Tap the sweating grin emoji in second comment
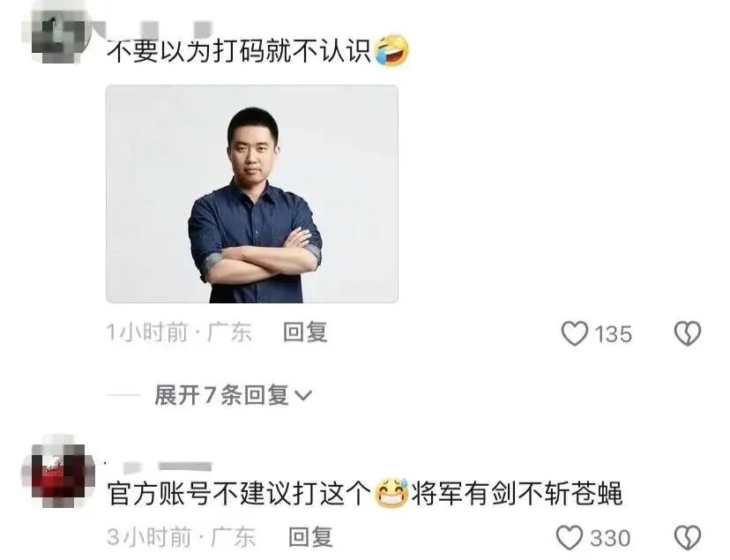The width and height of the screenshot is (730, 560). [391, 493]
